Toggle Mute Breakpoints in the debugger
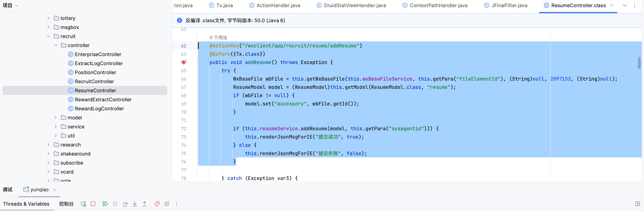This screenshot has width=644, height=212. pyautogui.click(x=167, y=204)
